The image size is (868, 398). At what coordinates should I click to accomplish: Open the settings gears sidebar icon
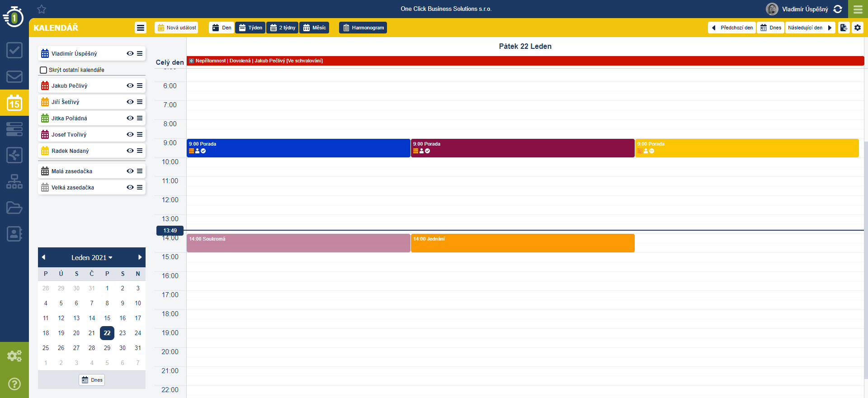(14, 356)
